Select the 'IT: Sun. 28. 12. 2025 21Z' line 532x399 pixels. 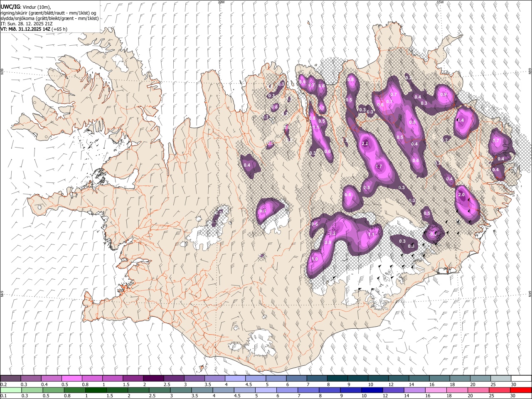coord(27,24)
